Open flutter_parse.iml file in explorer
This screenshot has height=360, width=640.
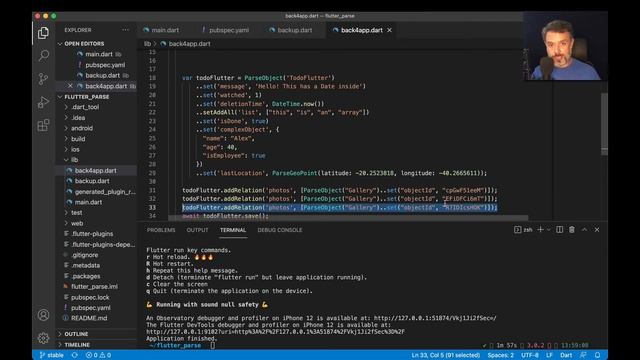tap(94, 287)
